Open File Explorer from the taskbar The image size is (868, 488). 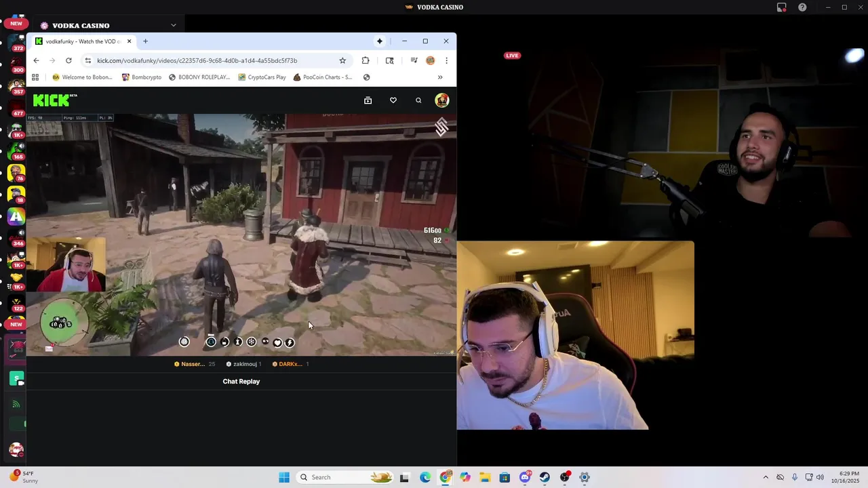pos(485,477)
